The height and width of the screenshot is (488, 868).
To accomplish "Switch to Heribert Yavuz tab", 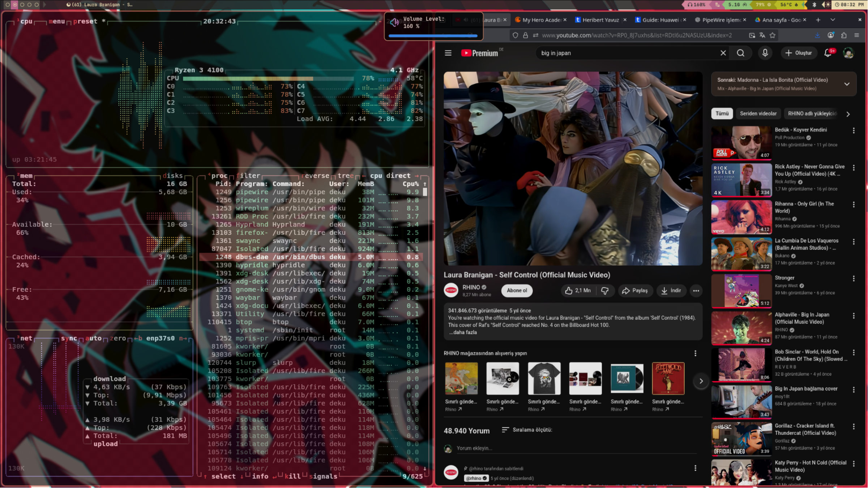I will [x=600, y=20].
